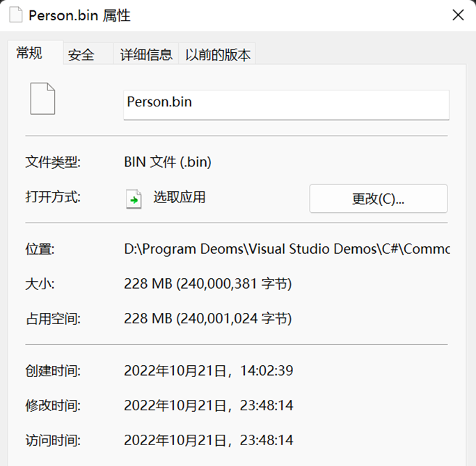Image resolution: width=476 pixels, height=466 pixels.
Task: Click the 修改时间 label
Action: click(53, 405)
